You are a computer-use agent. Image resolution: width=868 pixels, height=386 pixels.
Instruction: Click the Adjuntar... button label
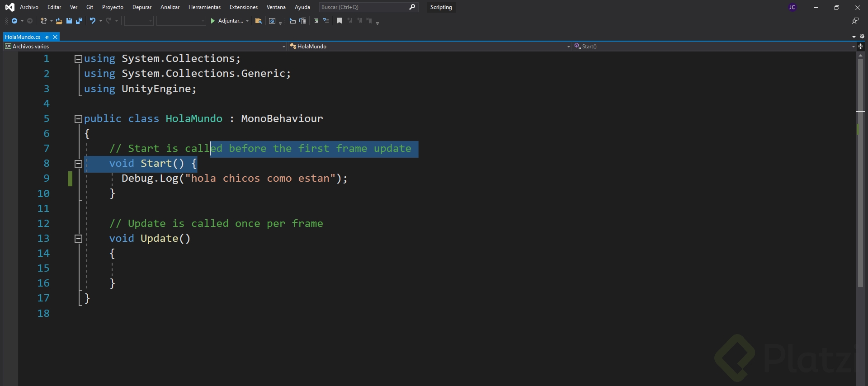click(231, 21)
